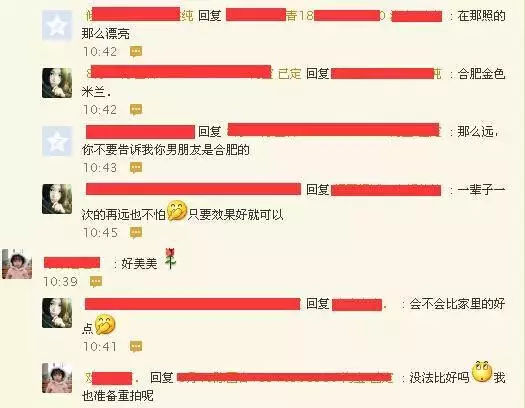Click the laughing emoji after 点
The height and width of the screenshot is (408, 525).
coord(105,324)
